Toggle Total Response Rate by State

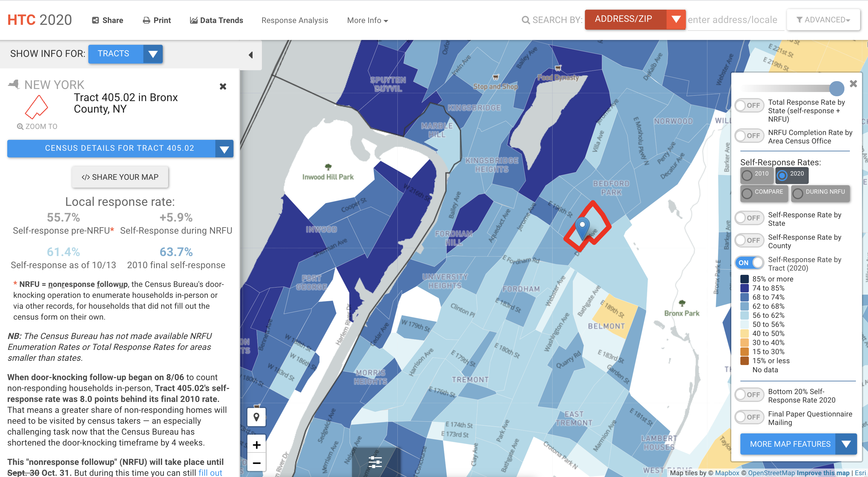point(749,106)
